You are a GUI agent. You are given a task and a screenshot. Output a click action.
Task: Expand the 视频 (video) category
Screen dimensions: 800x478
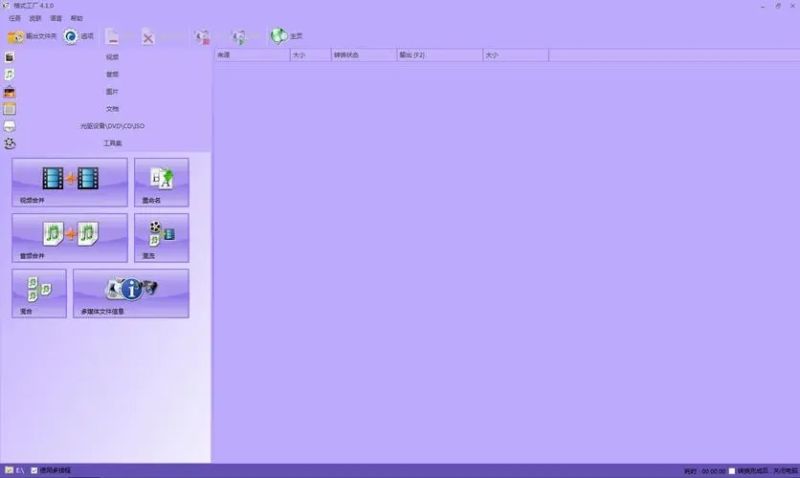112,57
